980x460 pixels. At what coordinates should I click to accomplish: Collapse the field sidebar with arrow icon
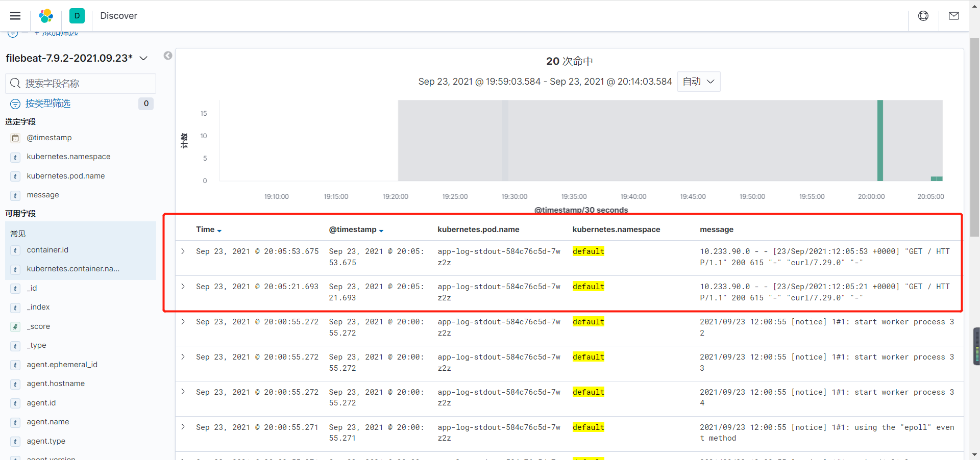tap(168, 56)
